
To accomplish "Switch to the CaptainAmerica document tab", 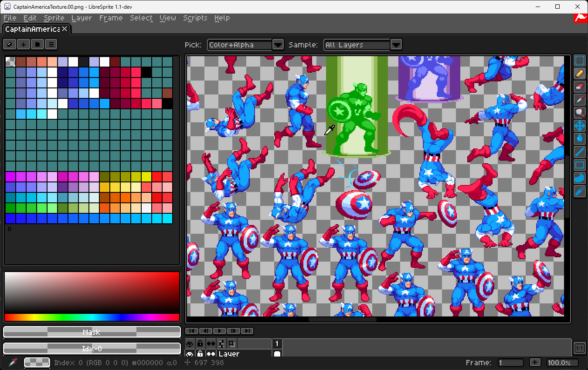I will tap(32, 29).
